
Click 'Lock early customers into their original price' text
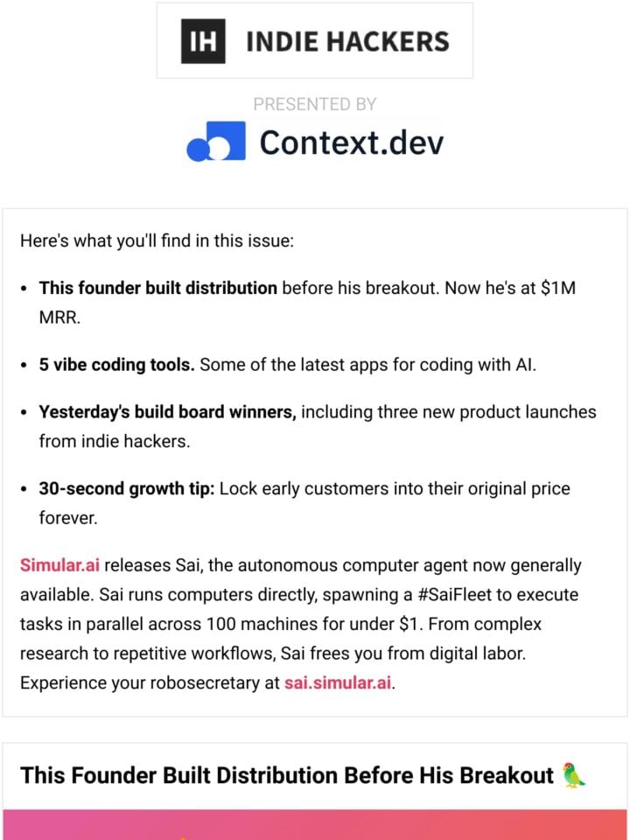pyautogui.click(x=395, y=489)
